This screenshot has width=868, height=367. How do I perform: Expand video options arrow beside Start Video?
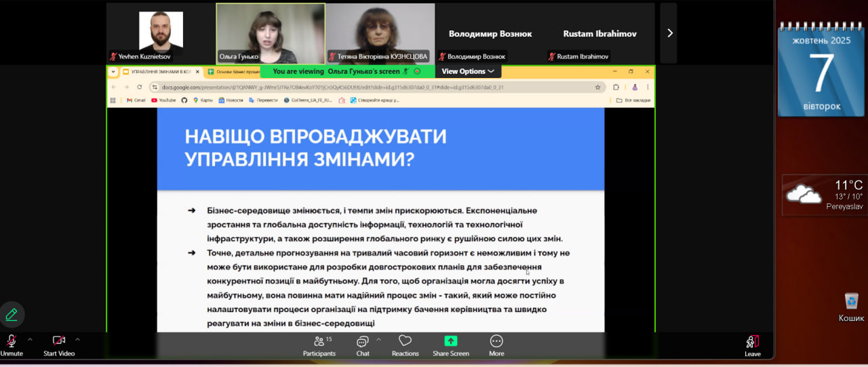click(x=77, y=339)
